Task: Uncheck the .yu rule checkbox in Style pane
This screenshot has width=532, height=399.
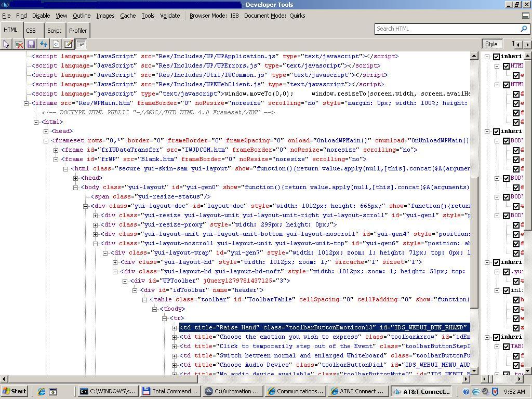Action: [506, 272]
